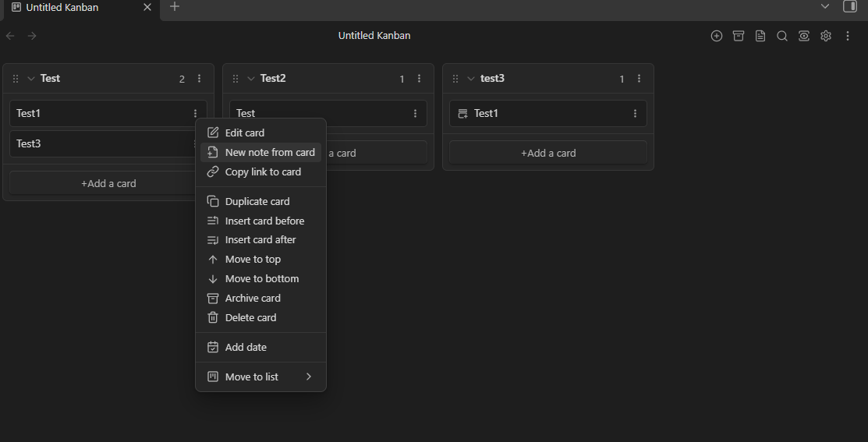This screenshot has width=868, height=442.
Task: Open a new tab with plus button
Action: point(175,7)
